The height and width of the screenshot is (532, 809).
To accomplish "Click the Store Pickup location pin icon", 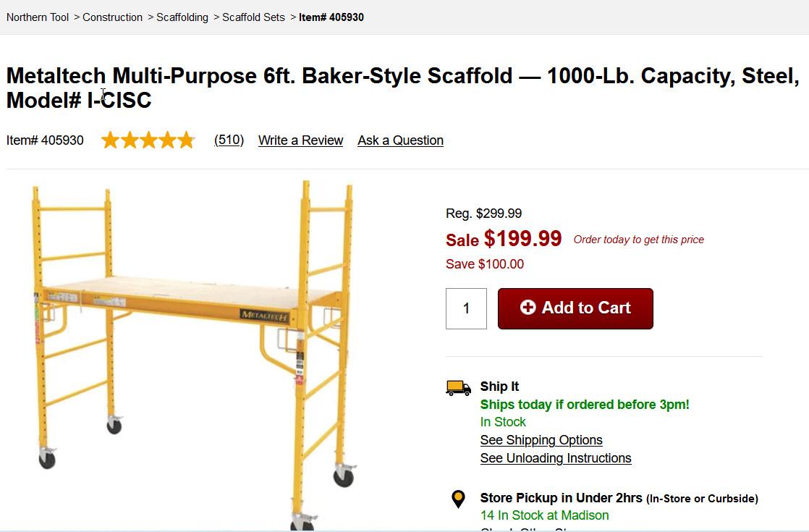I will coord(459,499).
